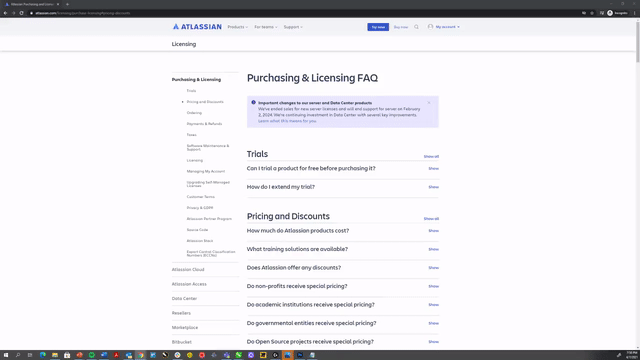Image resolution: width=640 pixels, height=360 pixels.
Task: Open the Windows Start menu
Action: (x=6, y=355)
